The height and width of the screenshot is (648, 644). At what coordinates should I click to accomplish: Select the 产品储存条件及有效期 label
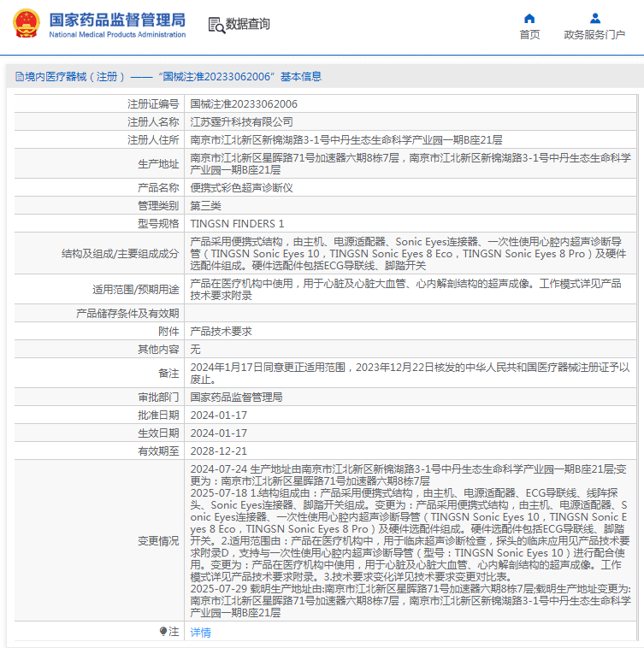(127, 314)
